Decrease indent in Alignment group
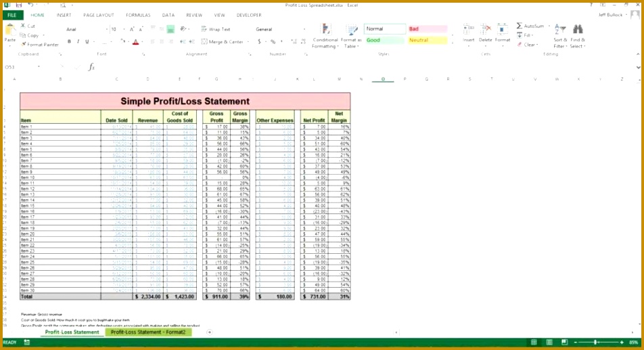 183,41
